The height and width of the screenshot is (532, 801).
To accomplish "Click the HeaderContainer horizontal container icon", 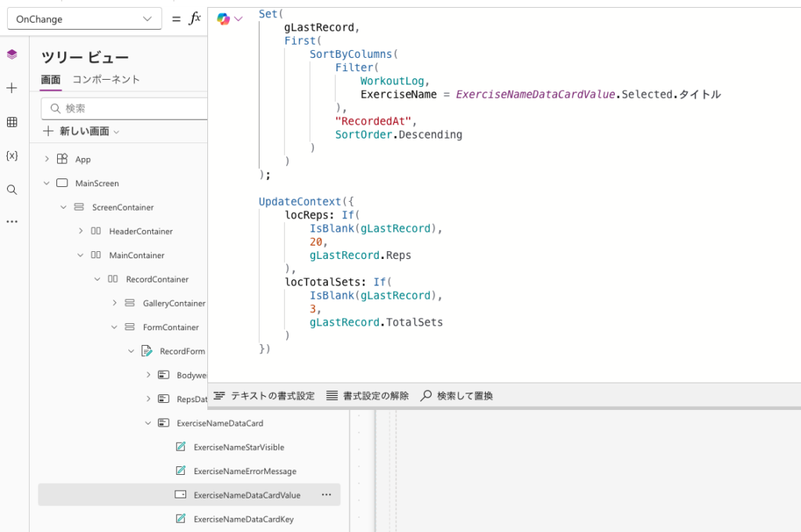I will (x=95, y=231).
